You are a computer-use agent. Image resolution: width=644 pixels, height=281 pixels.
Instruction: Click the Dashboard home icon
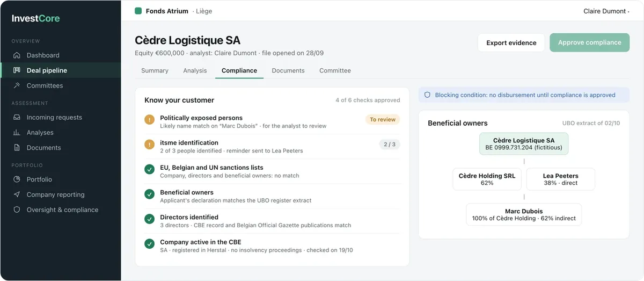[x=17, y=55]
